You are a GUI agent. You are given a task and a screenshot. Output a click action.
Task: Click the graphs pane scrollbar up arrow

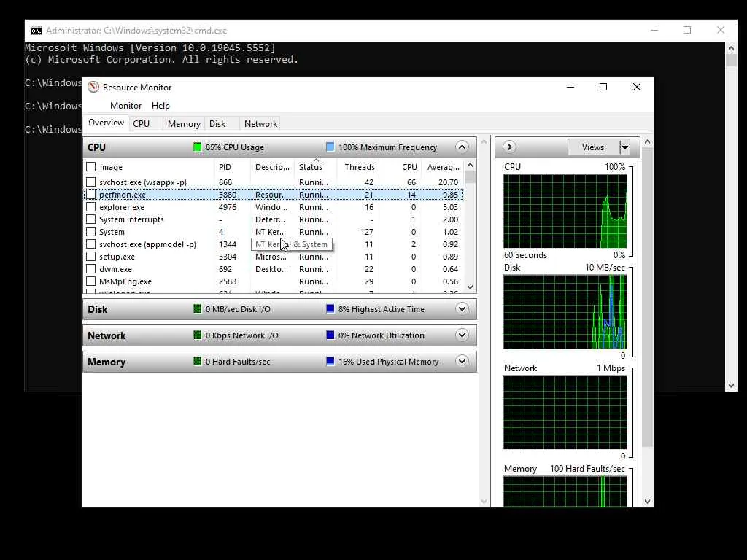tap(647, 142)
